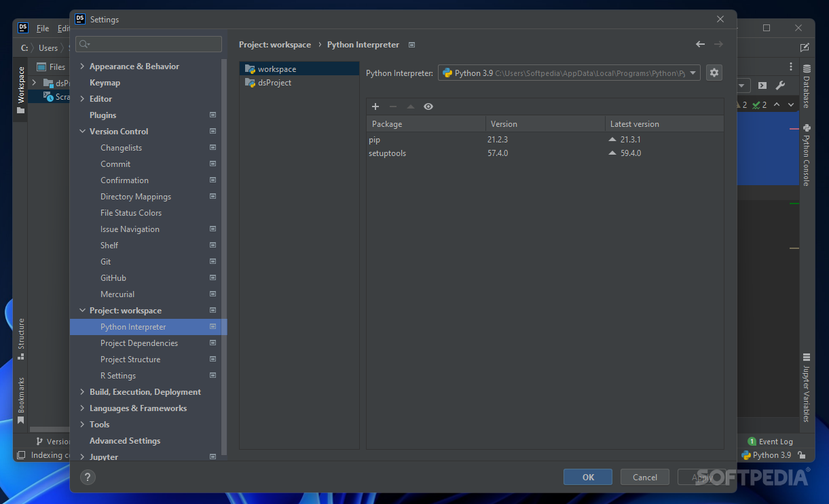Click the plus icon to install a package

375,106
